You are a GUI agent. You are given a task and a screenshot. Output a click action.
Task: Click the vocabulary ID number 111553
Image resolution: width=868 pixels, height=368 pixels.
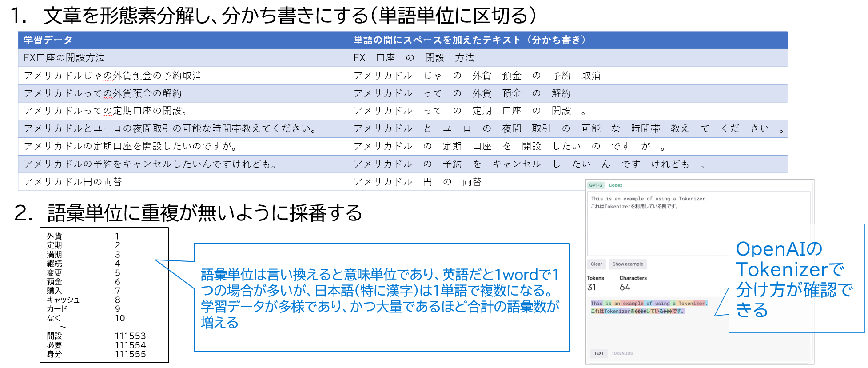[x=131, y=336]
